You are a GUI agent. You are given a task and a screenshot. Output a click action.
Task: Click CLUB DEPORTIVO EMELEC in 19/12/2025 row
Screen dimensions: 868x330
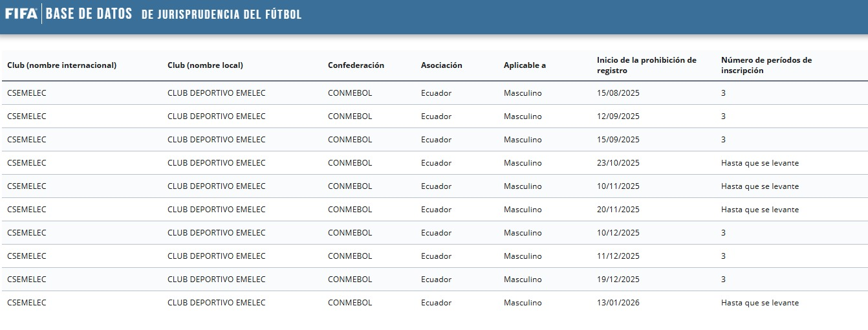(216, 280)
